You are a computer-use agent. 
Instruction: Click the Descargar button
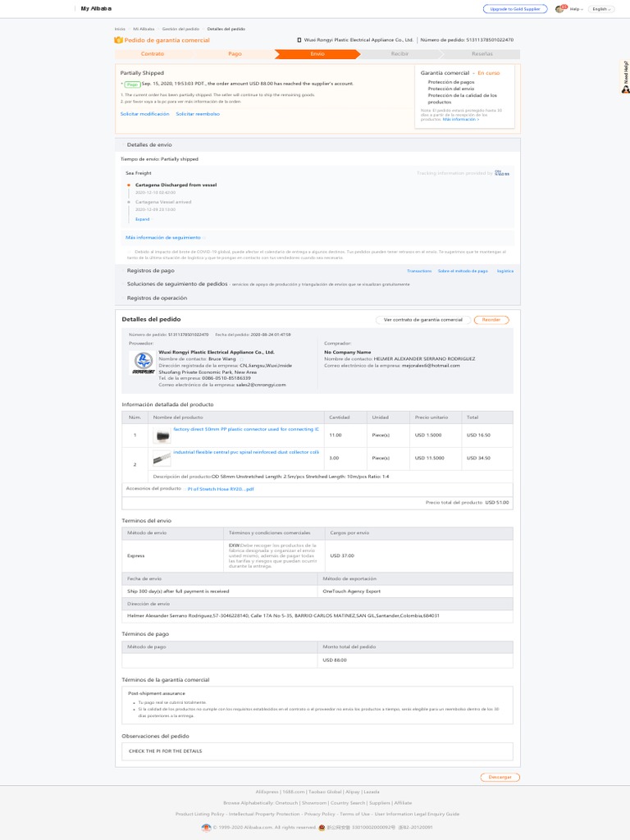(x=500, y=777)
